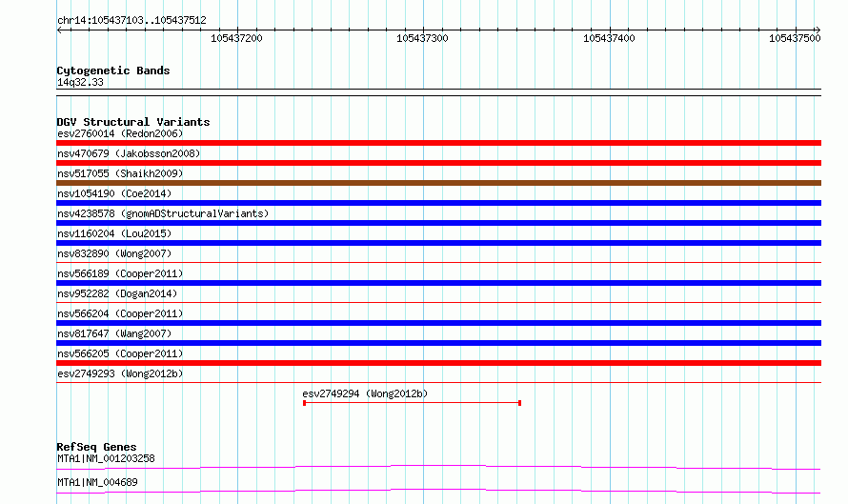The height and width of the screenshot is (504, 848).
Task: Click the blue bar under nsv566204
Action: click(438, 323)
